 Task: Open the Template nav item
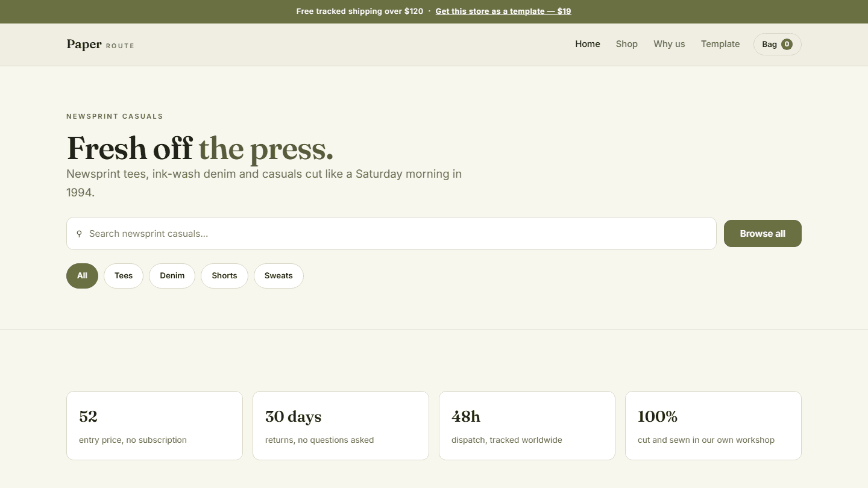720,44
